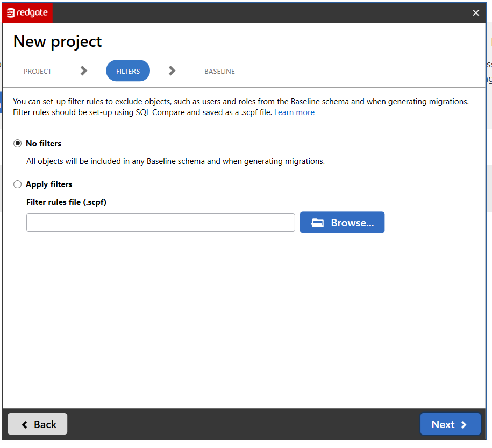Select the No filters radio button
The image size is (492, 448).
(x=18, y=144)
